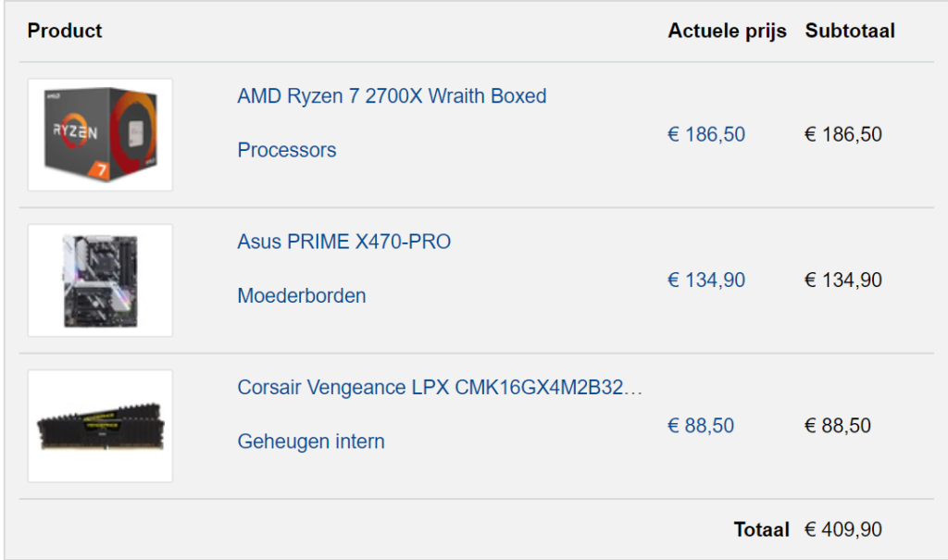Screen dimensions: 948x560
Task: Click the Corsair RAM sticks thumbnail
Action: pos(100,427)
